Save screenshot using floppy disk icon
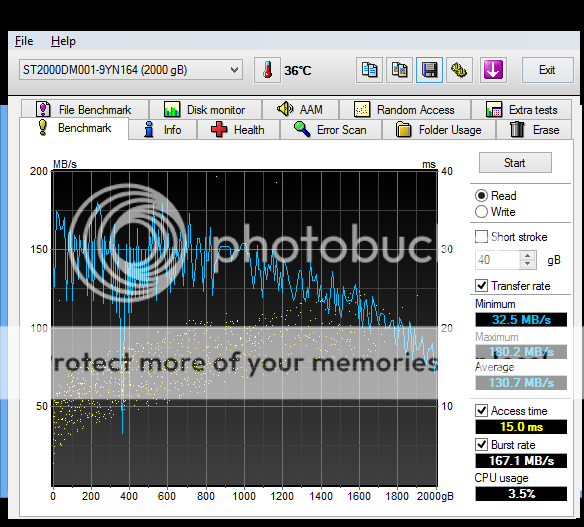The height and width of the screenshot is (527, 584). tap(429, 70)
